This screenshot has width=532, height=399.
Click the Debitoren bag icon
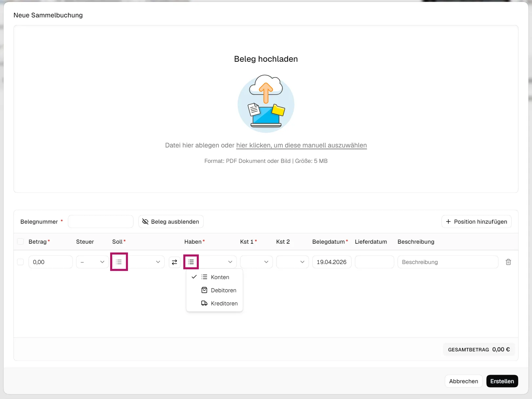click(x=204, y=290)
